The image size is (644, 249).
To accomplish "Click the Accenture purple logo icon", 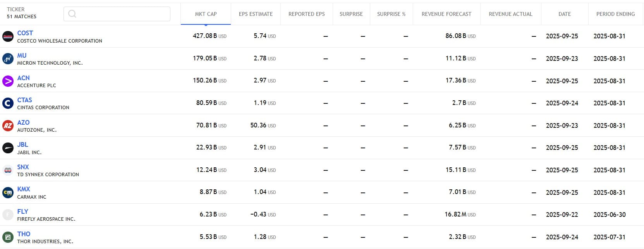I will pos(8,81).
